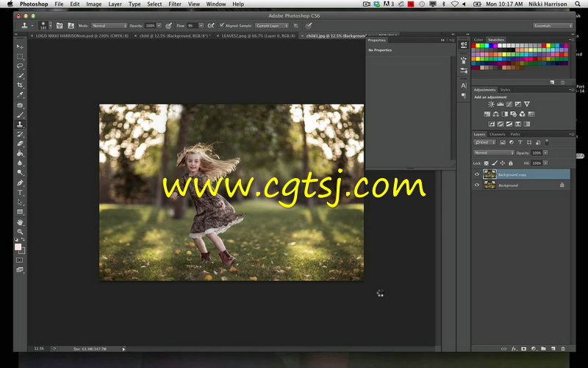Click the new fill or adjustment layer button
The height and width of the screenshot is (368, 588).
534,349
